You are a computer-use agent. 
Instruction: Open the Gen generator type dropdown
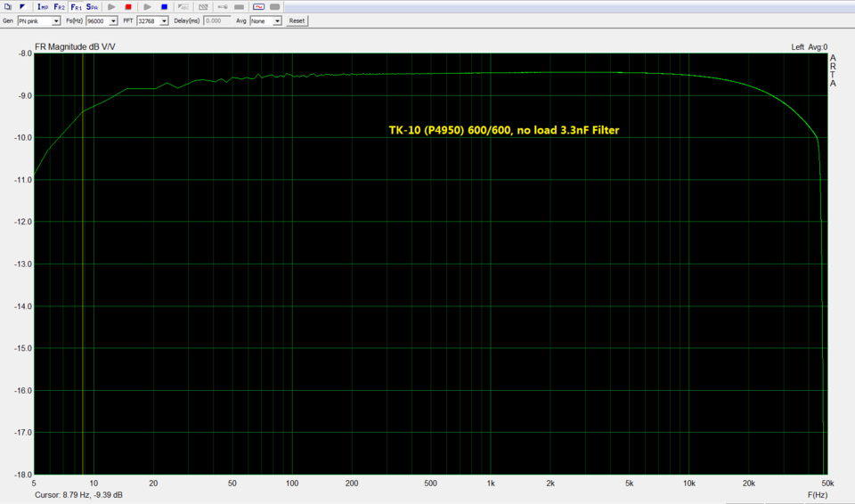tap(38, 20)
